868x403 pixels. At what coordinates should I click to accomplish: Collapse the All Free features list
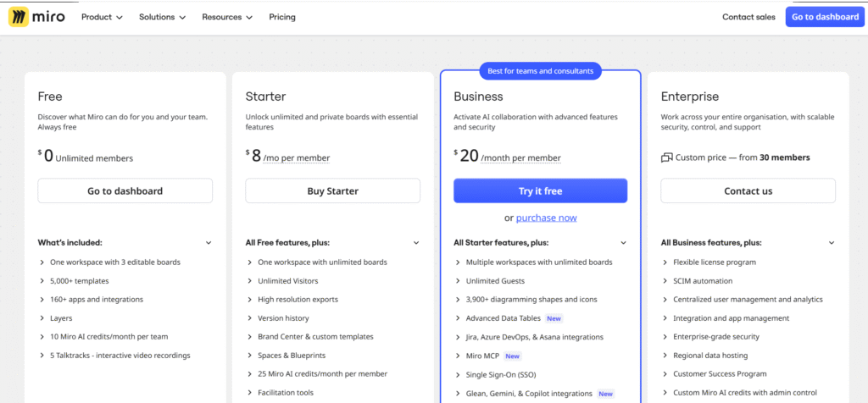[x=416, y=243]
